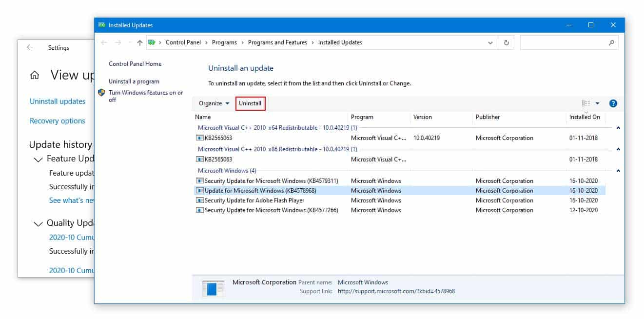Click the Uninstall toolbar button
Viewport: 644px width, 319px height.
(250, 103)
